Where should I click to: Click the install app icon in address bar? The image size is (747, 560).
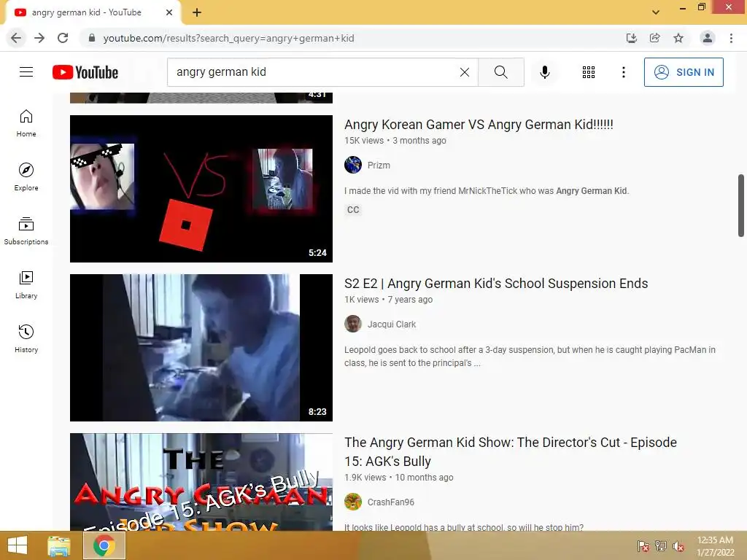632,38
